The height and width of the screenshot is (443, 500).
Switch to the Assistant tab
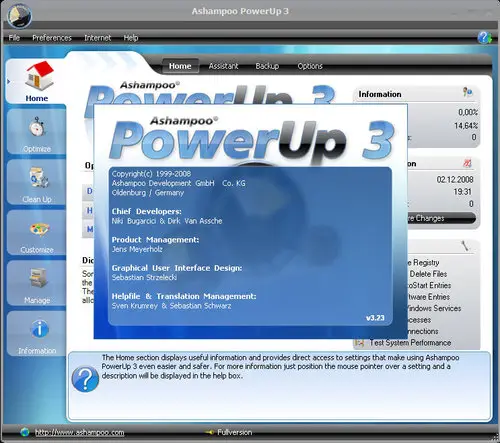(x=223, y=66)
